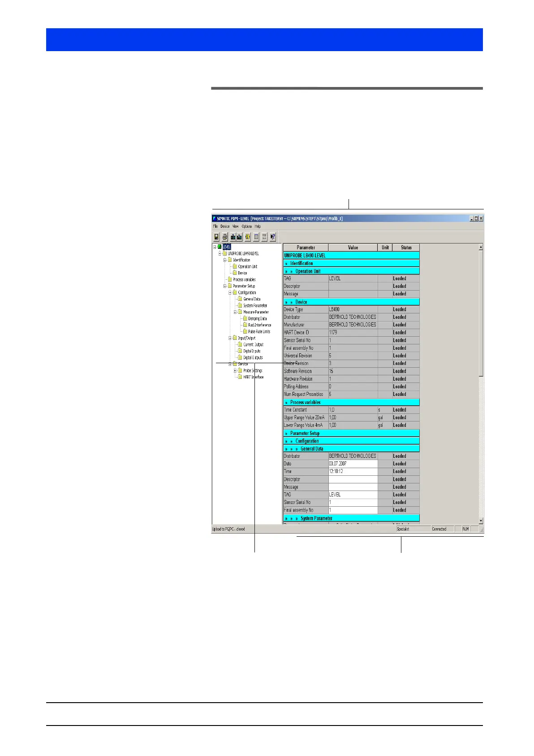Open the View menu

[x=236, y=226]
